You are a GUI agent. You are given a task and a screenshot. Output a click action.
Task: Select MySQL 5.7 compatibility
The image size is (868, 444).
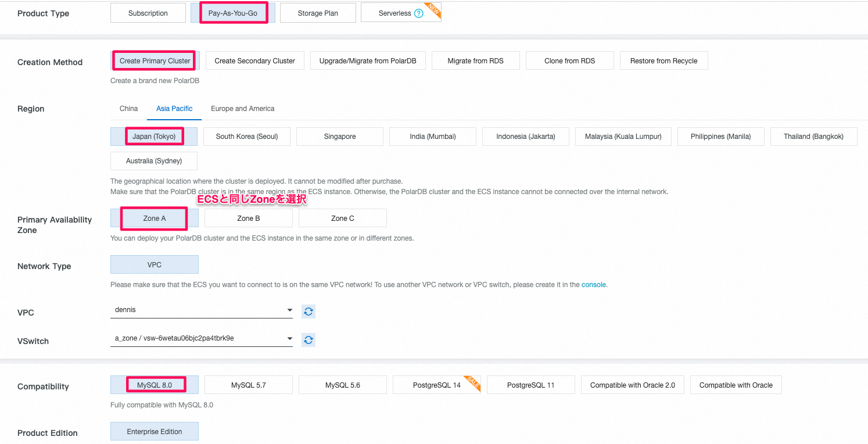point(249,385)
